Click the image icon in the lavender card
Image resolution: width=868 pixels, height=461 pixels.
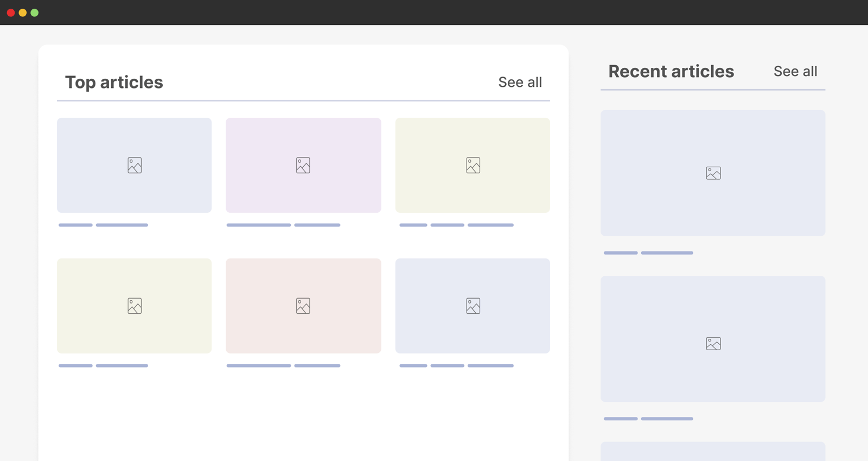tap(303, 165)
